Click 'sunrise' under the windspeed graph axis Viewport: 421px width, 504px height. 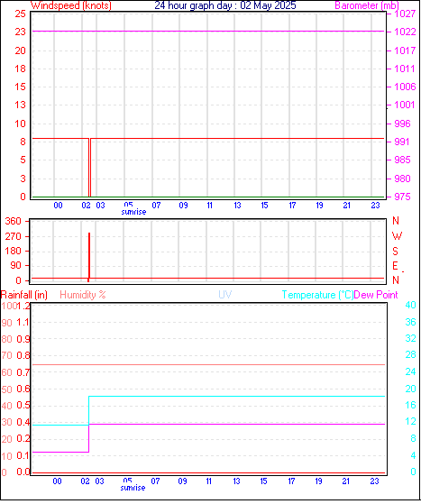point(133,212)
